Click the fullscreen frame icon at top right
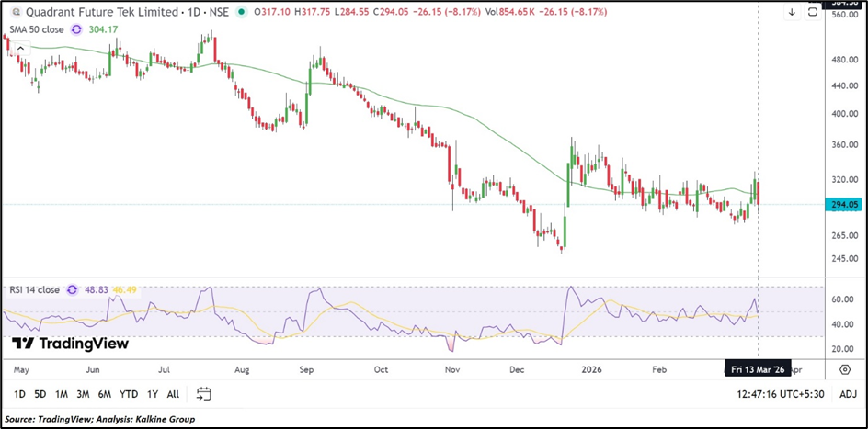868x429 pixels. (812, 13)
